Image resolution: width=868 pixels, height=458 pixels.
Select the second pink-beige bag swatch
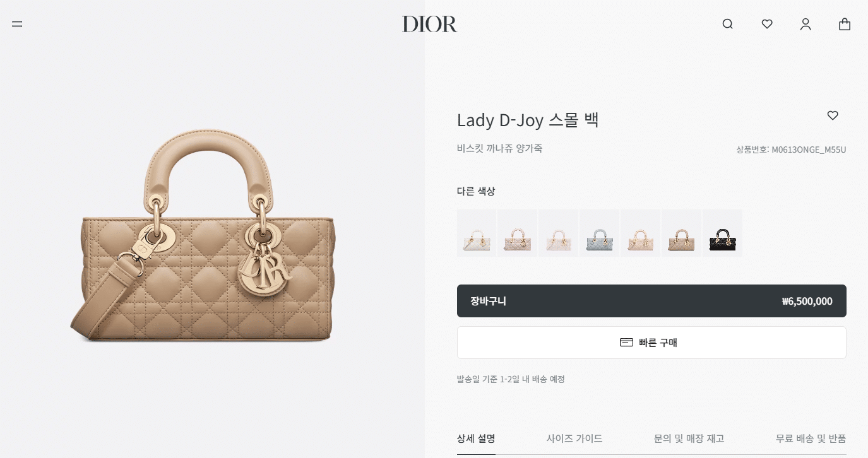click(x=518, y=233)
